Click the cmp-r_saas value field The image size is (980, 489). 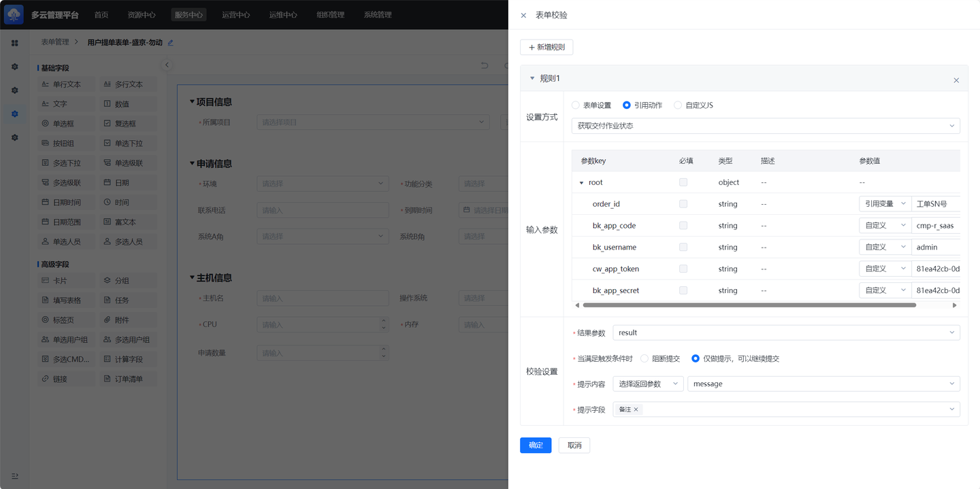tap(936, 226)
